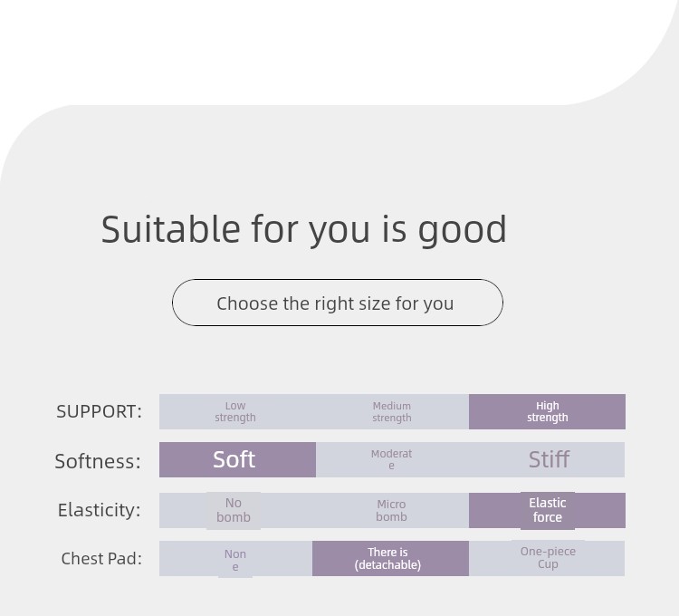Select the "There is (detachable)" chest pad option

tap(388, 558)
